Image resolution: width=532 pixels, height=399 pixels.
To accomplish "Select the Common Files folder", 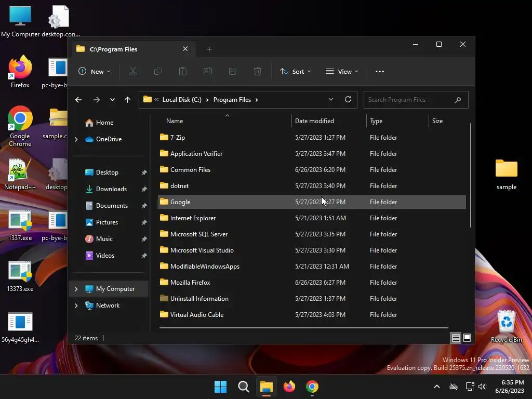I will coord(312,170).
